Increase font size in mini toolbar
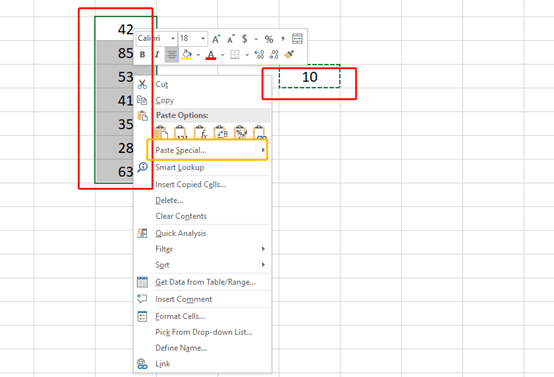 tap(216, 39)
